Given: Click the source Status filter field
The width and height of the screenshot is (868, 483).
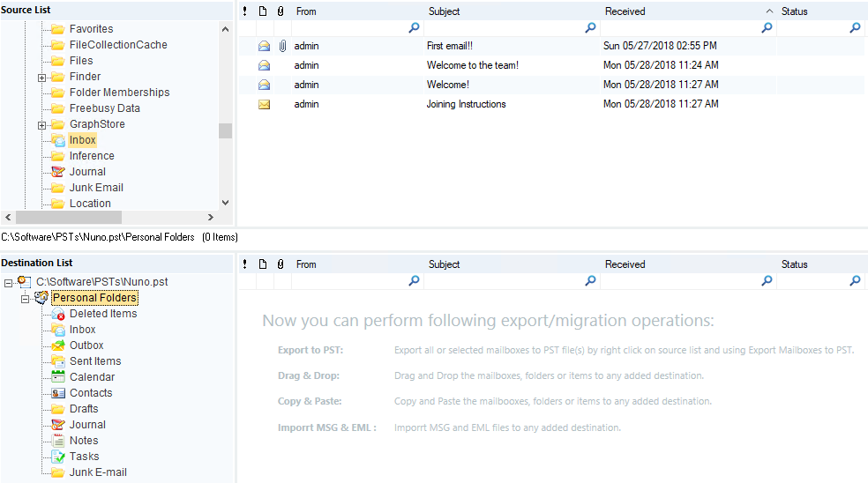Looking at the screenshot, I should [812, 28].
